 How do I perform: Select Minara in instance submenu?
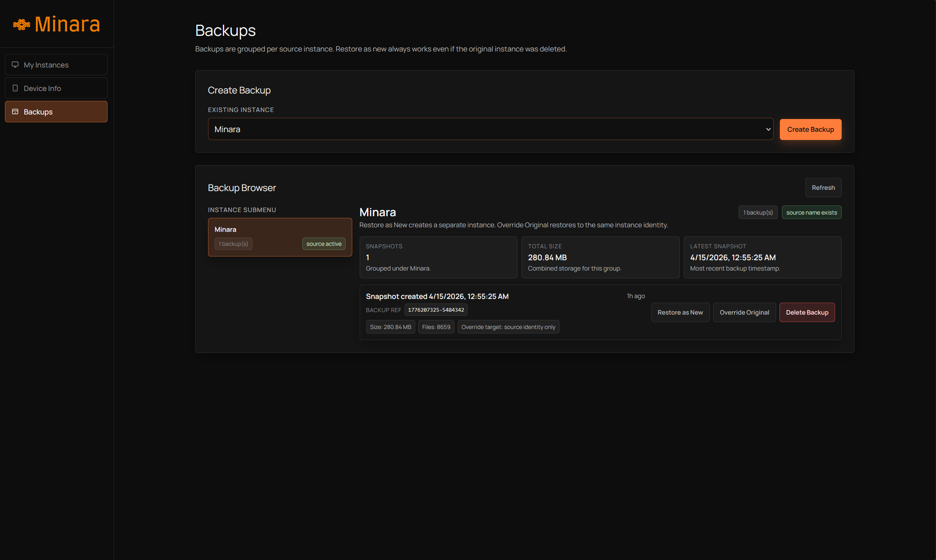click(x=280, y=237)
